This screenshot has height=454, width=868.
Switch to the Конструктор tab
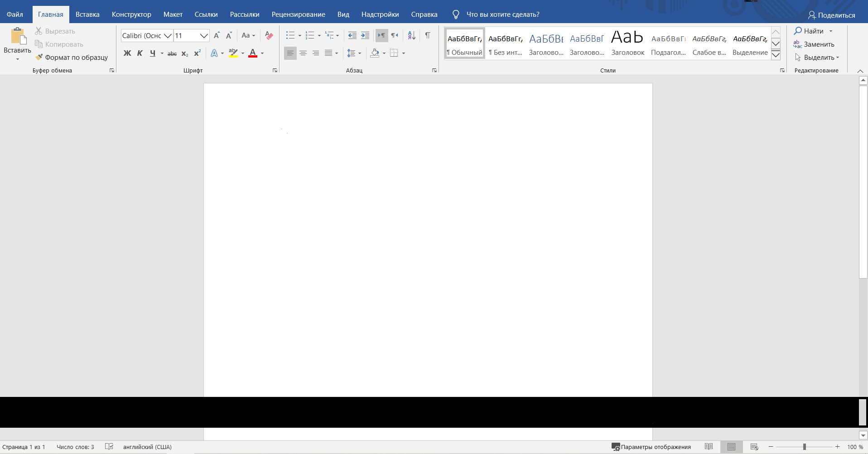[131, 14]
